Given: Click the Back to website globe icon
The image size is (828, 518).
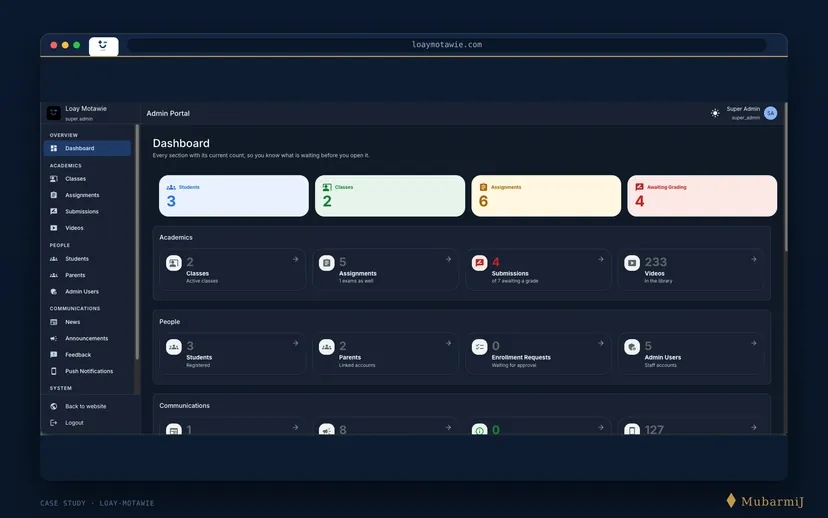Looking at the screenshot, I should [53, 407].
